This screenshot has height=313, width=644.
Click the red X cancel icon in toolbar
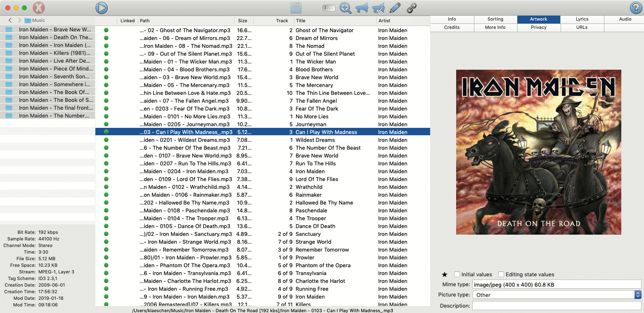pyautogui.click(x=38, y=8)
